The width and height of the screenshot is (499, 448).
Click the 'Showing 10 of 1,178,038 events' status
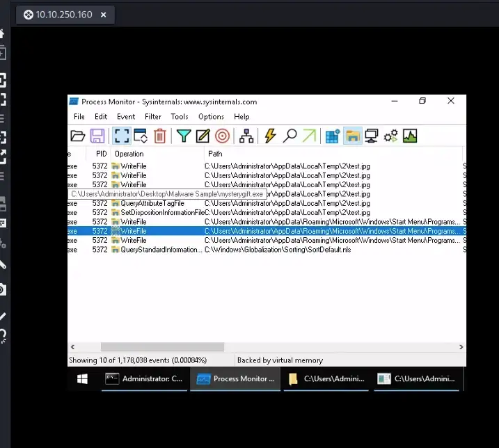(x=138, y=360)
